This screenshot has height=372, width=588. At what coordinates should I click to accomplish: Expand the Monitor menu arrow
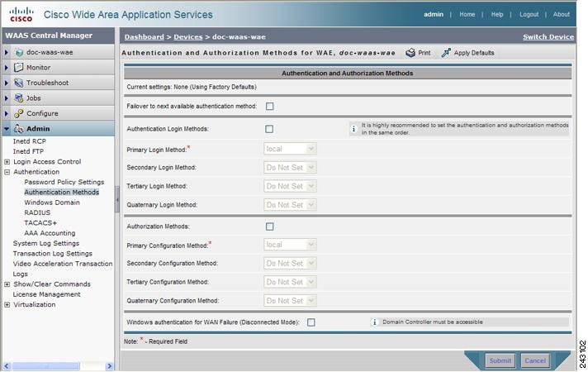(7, 68)
